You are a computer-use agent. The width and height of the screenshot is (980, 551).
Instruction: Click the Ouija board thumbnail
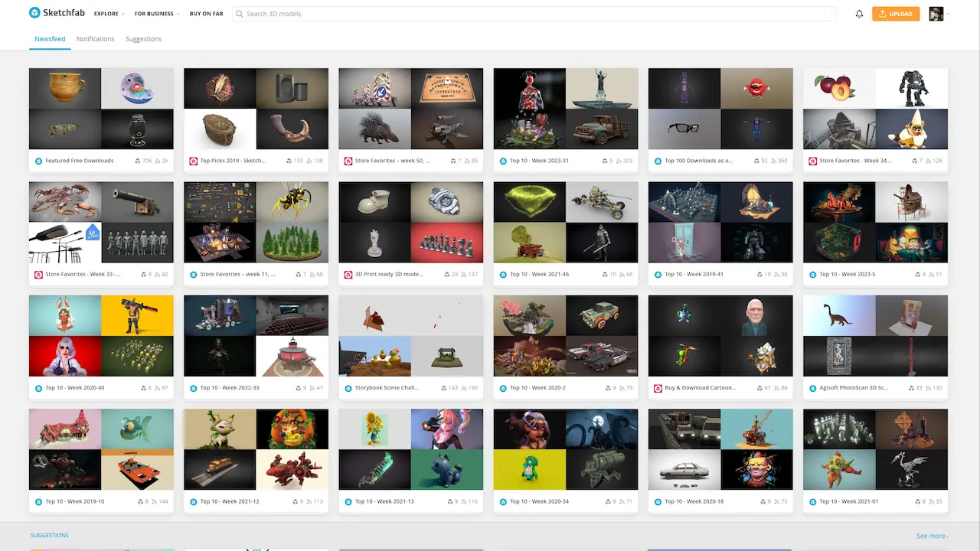click(447, 88)
